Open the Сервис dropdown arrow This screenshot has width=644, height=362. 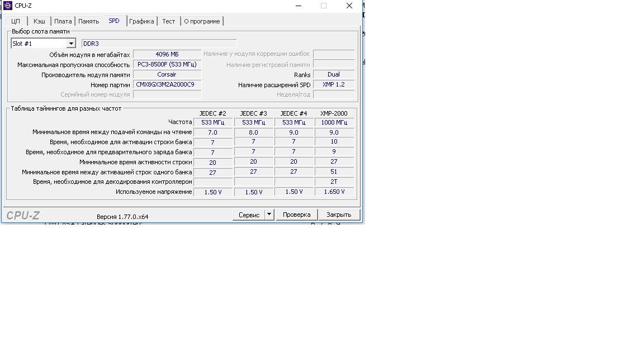pos(269,215)
